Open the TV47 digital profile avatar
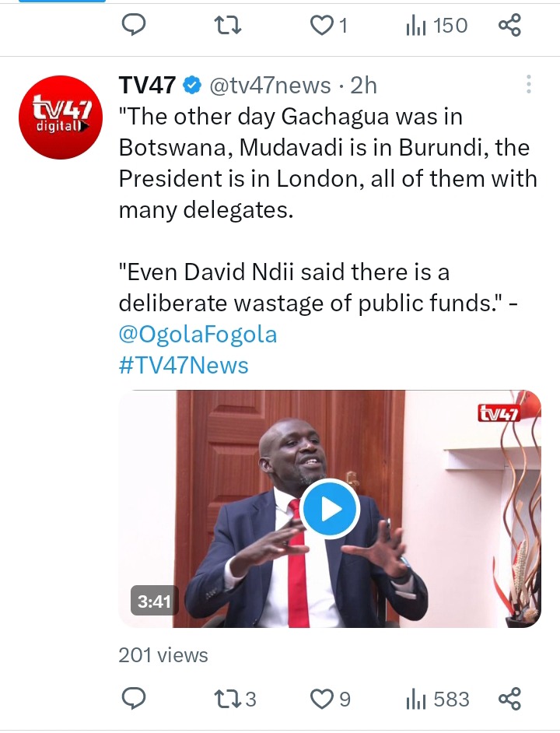Viewport: 560px width, 733px height. (61, 117)
